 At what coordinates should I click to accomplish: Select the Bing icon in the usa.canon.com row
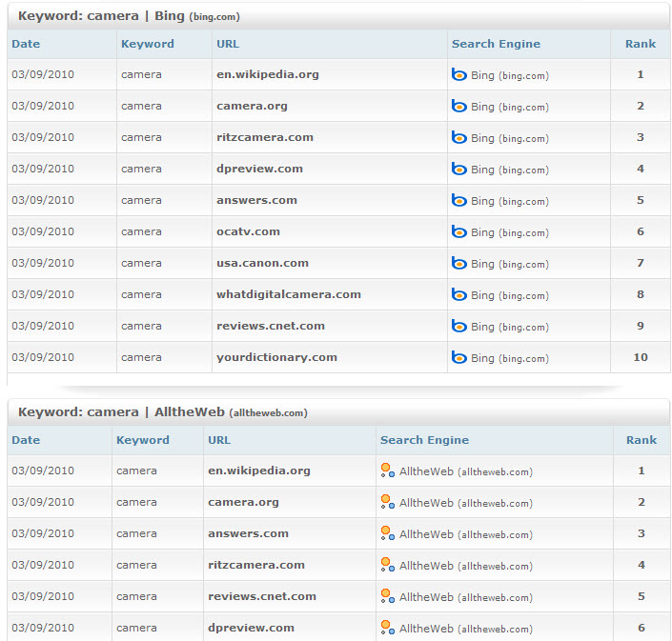point(458,263)
